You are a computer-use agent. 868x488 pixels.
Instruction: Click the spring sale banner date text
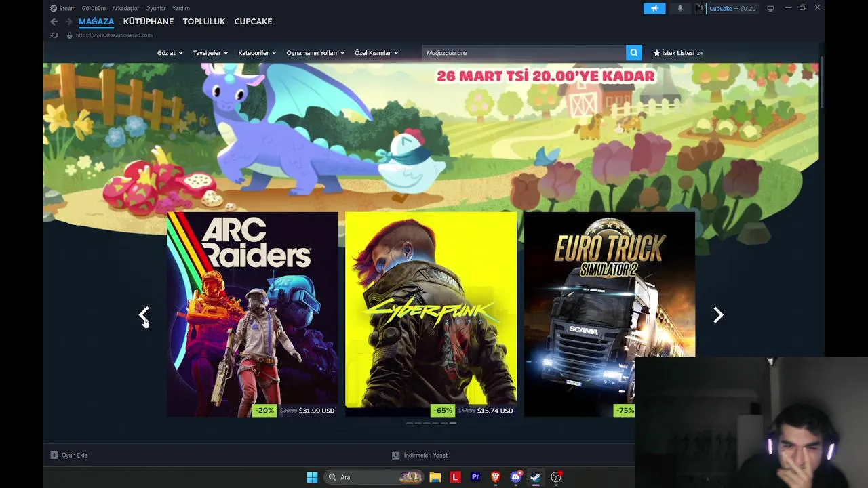[546, 76]
